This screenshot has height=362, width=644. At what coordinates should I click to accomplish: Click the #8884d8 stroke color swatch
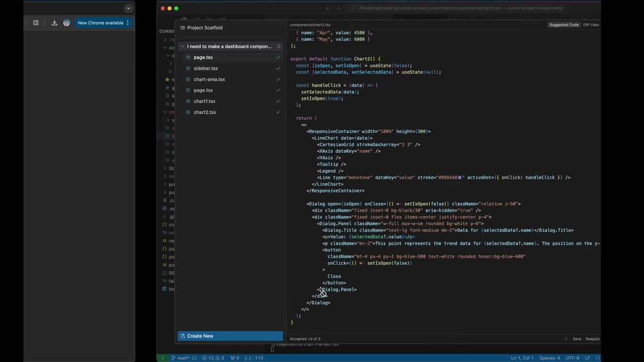[x=460, y=177]
